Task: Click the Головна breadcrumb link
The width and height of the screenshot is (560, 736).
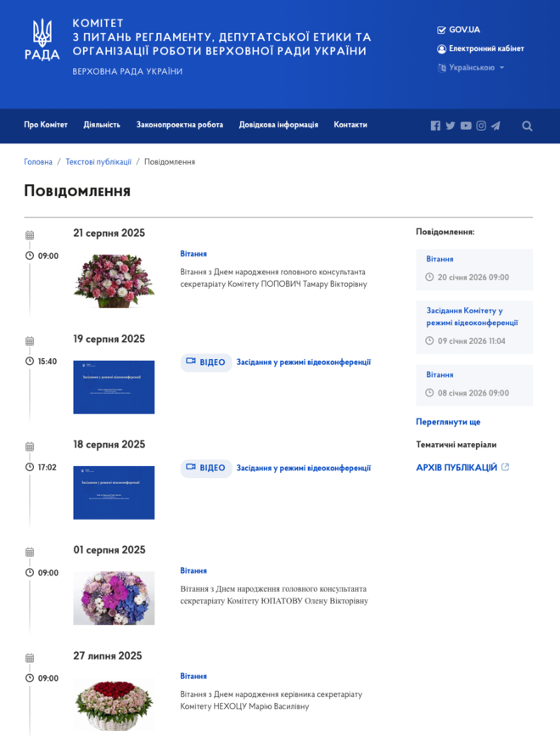Action: coord(38,161)
